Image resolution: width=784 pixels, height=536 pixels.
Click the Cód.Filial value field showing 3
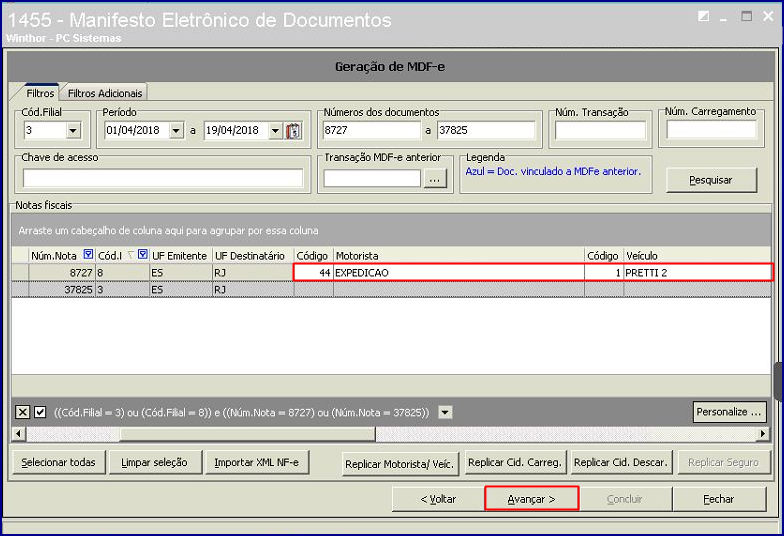[45, 130]
